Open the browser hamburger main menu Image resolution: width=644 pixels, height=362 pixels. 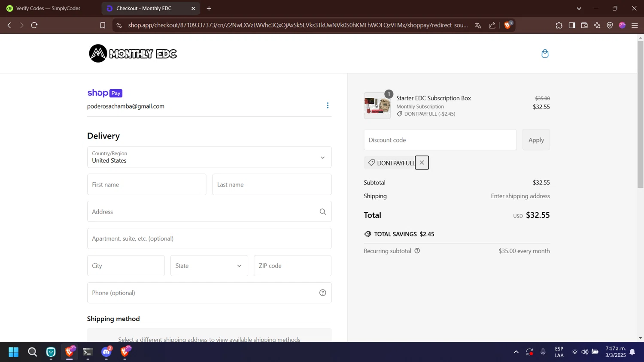coord(635,25)
